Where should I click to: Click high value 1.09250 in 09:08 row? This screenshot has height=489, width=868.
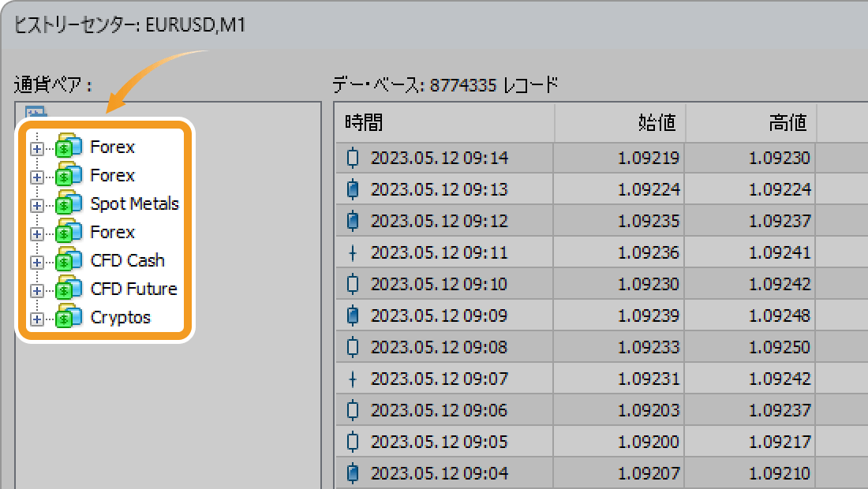point(780,347)
